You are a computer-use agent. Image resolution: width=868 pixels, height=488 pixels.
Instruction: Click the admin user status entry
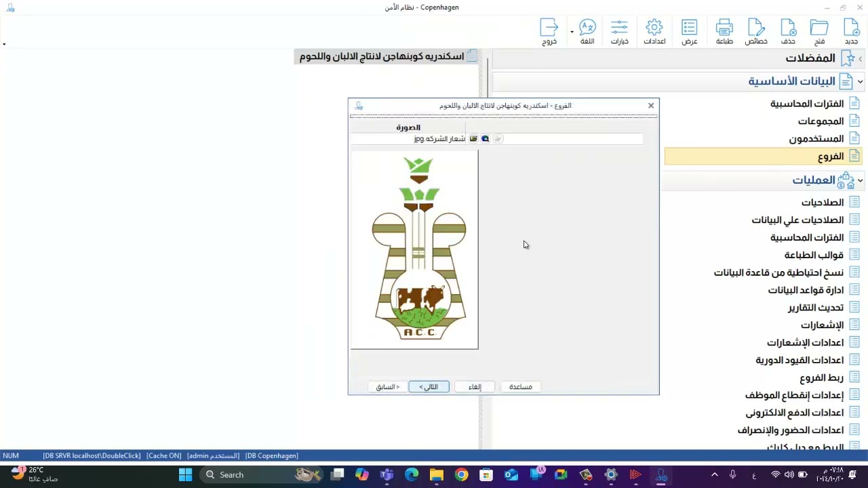213,456
